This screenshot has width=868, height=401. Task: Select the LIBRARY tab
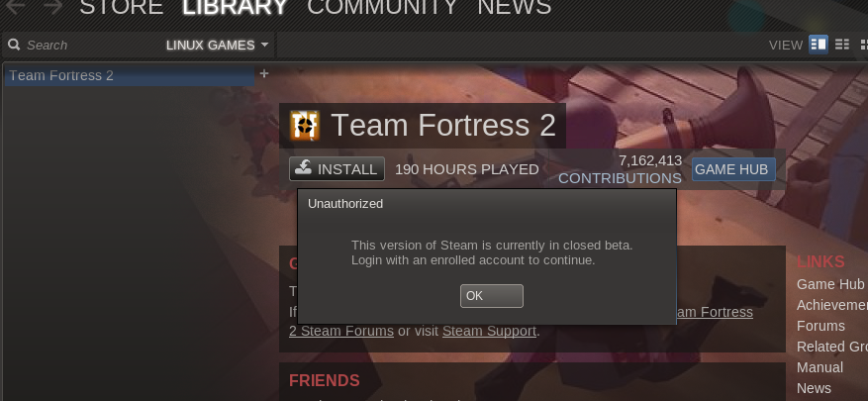tap(236, 7)
